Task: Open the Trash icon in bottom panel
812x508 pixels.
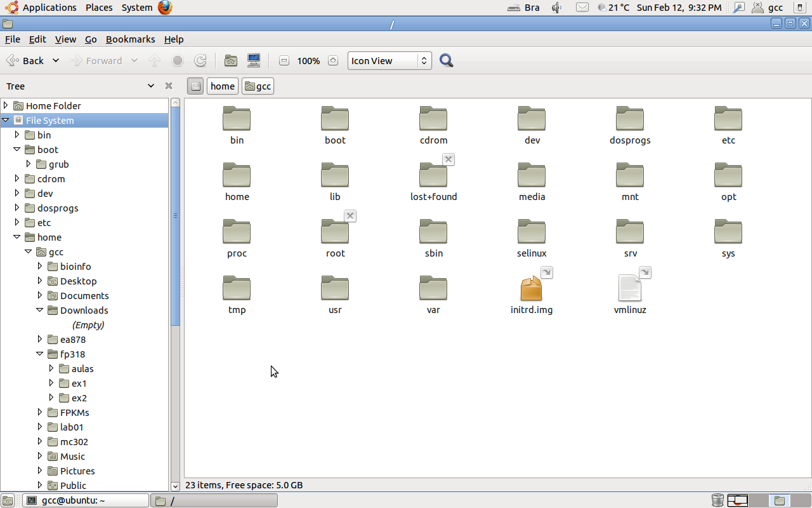Action: [717, 500]
